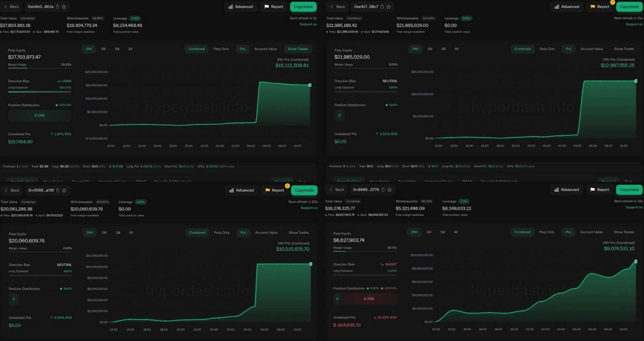Image resolution: width=644 pixels, height=341 pixels.
Task: Click Support us link in 0xe417...58c7 panel
Action: 634,24
